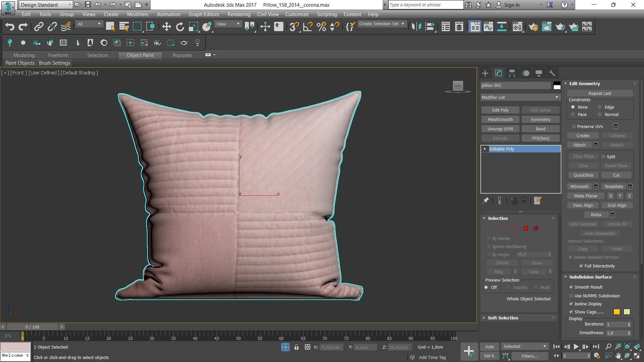Click the Mirror tool icon
644x362 pixels.
tap(416, 27)
